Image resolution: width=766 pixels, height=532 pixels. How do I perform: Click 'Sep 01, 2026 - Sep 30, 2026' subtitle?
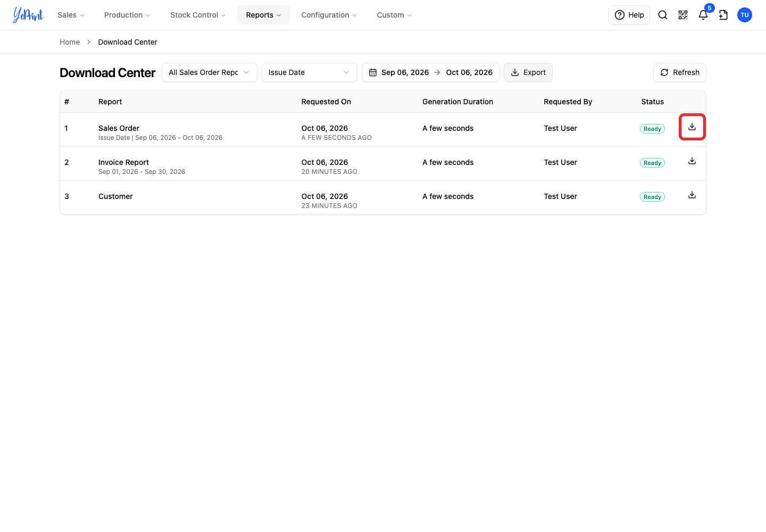click(142, 172)
